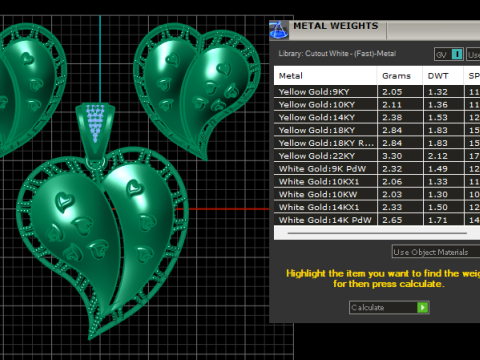Select the White Gold:10KX1 row
The width and height of the screenshot is (480, 360).
(x=377, y=181)
